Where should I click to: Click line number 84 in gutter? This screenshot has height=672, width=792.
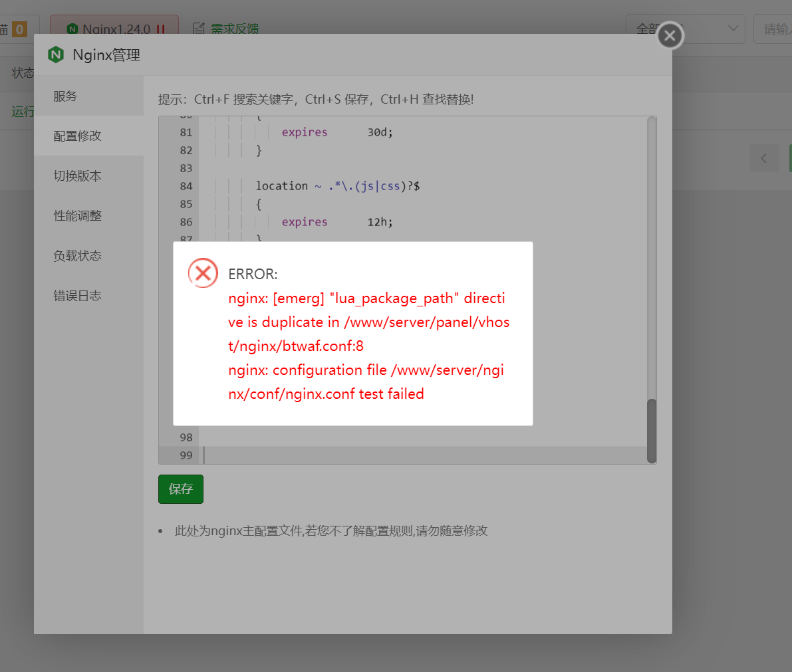coord(186,186)
